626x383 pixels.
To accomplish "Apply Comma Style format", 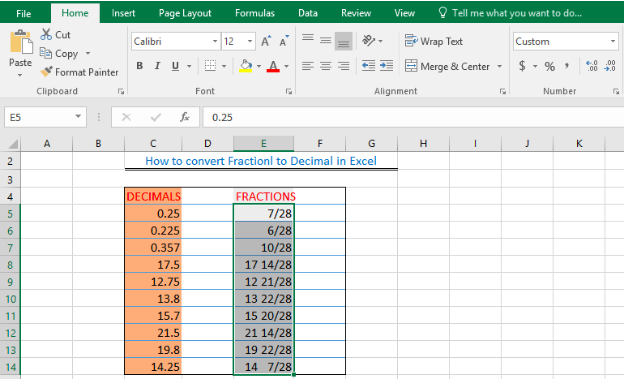I will 567,66.
